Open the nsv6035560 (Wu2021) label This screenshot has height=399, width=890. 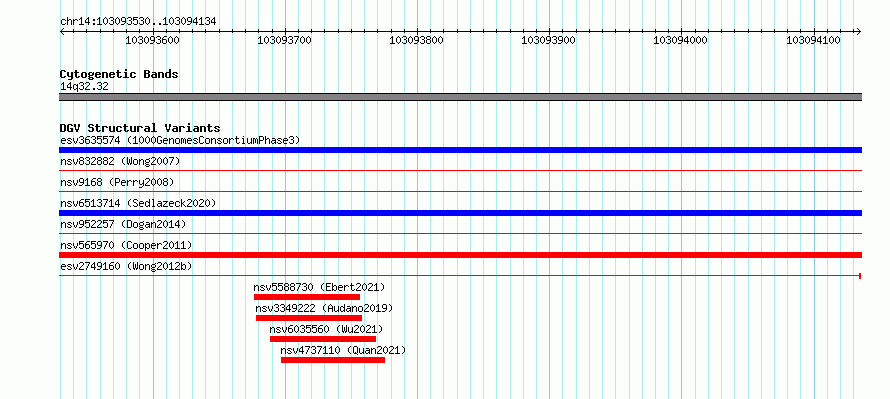[x=326, y=329]
